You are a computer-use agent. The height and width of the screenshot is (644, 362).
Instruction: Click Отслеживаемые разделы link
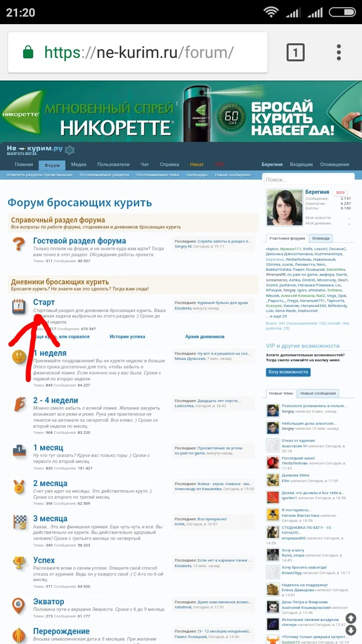click(x=105, y=175)
